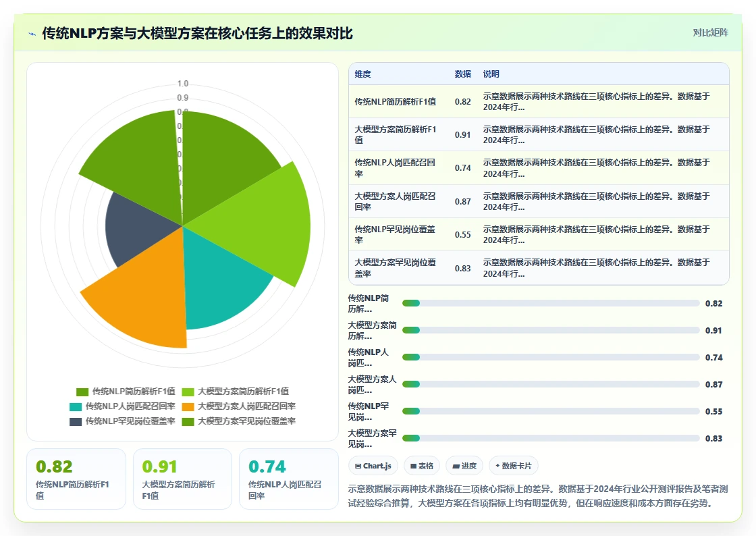Click the progress bar for 传统NLP罕见岗…
Image resolution: width=756 pixels, height=536 pixels.
551,411
